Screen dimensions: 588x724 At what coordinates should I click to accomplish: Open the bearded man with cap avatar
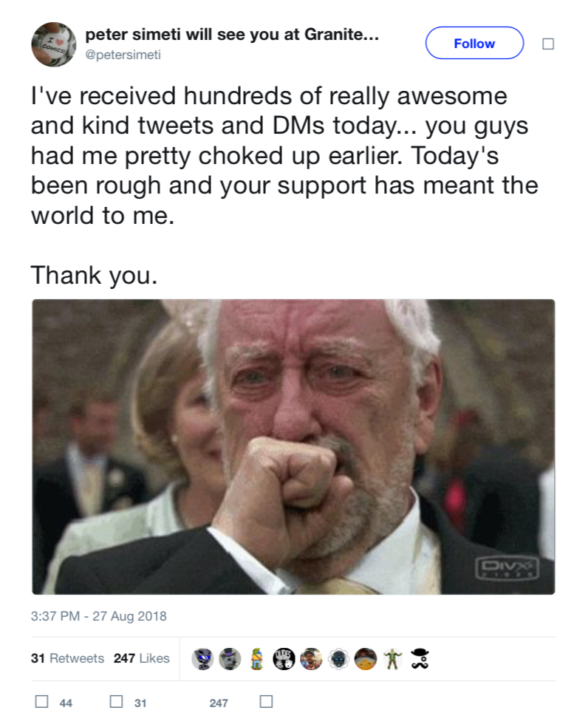pyautogui.click(x=311, y=659)
